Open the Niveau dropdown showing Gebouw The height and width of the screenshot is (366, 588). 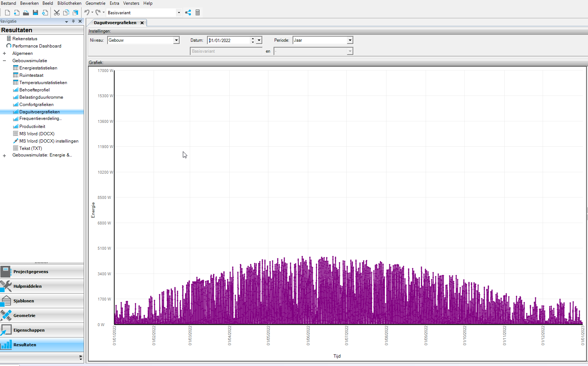coord(176,40)
